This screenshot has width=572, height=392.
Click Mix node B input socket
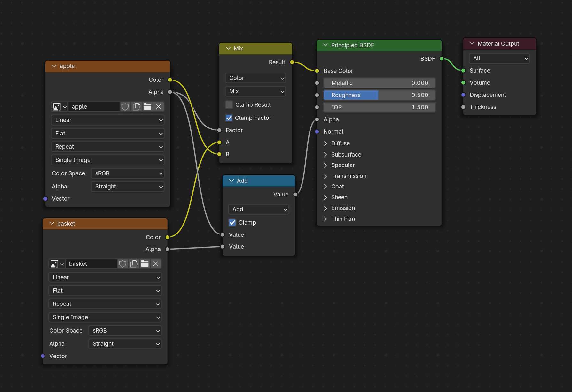[219, 154]
